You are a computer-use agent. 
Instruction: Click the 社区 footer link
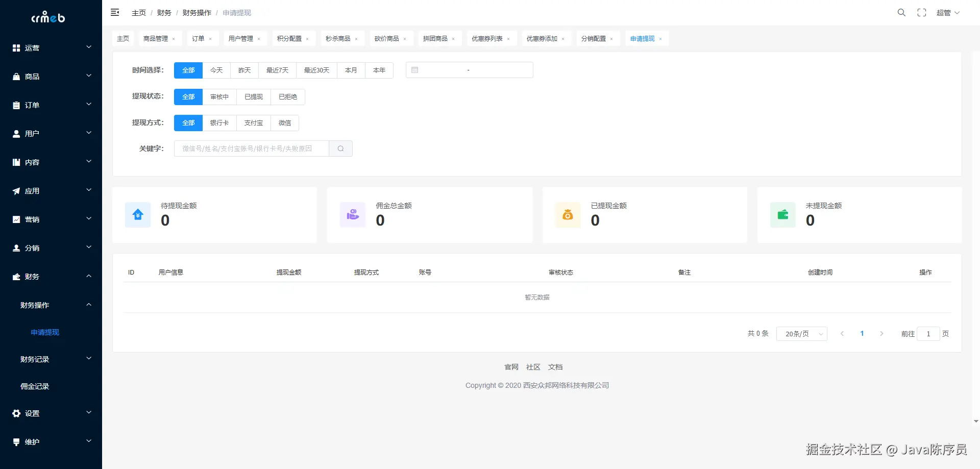(x=533, y=367)
